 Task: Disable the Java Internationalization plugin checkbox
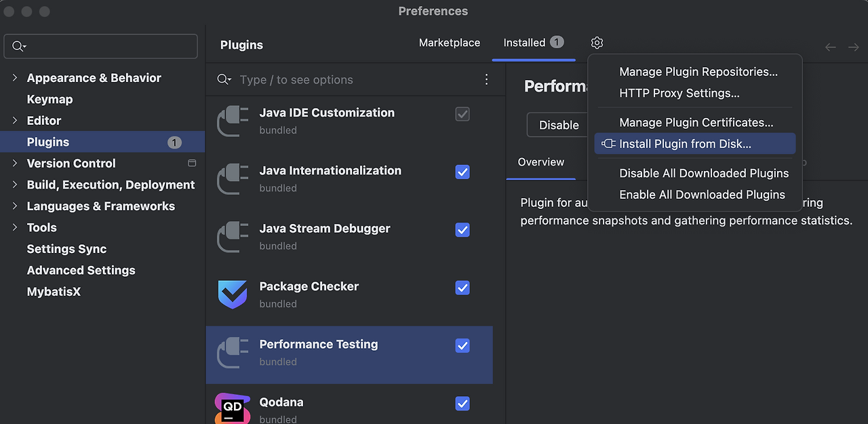coord(462,172)
